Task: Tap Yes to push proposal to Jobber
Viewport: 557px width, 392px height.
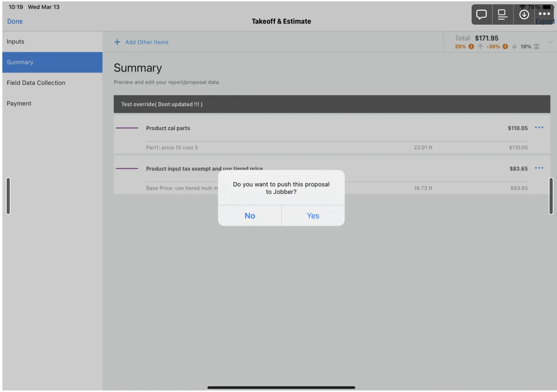Action: point(313,216)
